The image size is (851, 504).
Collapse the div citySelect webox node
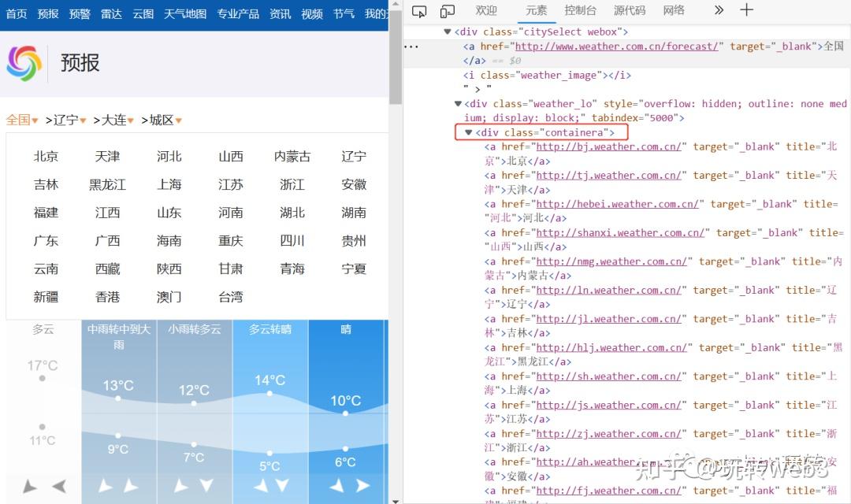(x=448, y=31)
